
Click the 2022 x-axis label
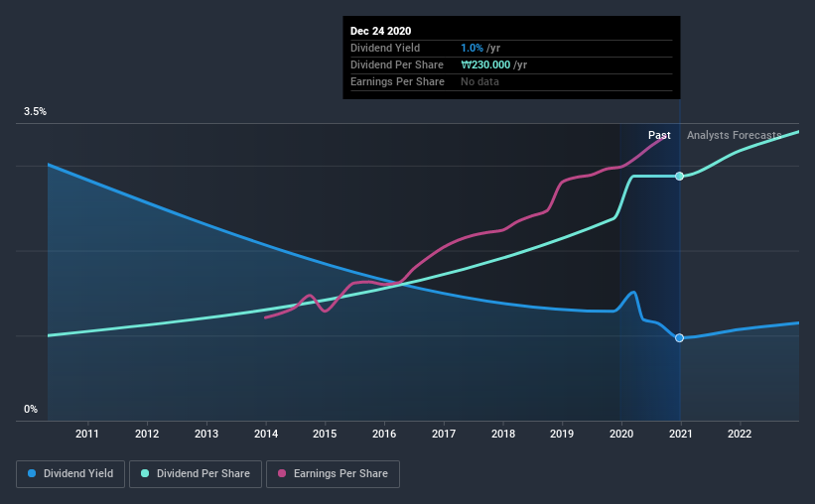coord(740,434)
